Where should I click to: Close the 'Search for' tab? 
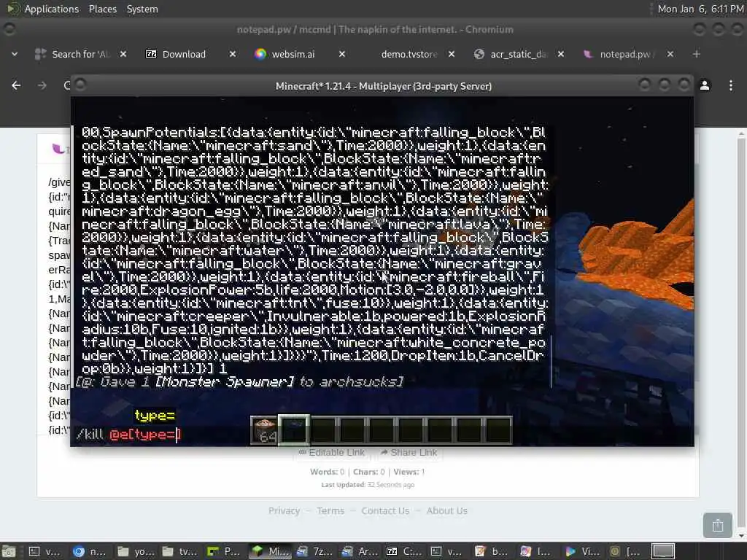pyautogui.click(x=123, y=54)
